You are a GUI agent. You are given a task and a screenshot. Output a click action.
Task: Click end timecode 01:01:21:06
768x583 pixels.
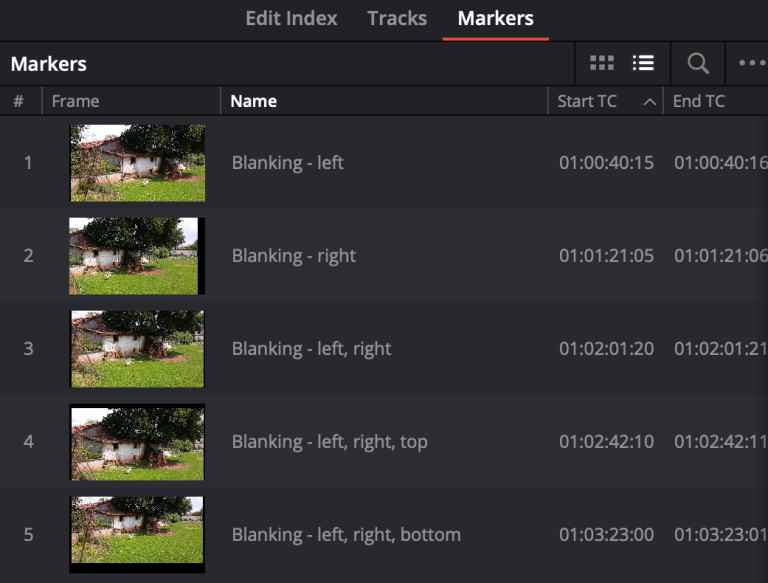[x=720, y=256]
